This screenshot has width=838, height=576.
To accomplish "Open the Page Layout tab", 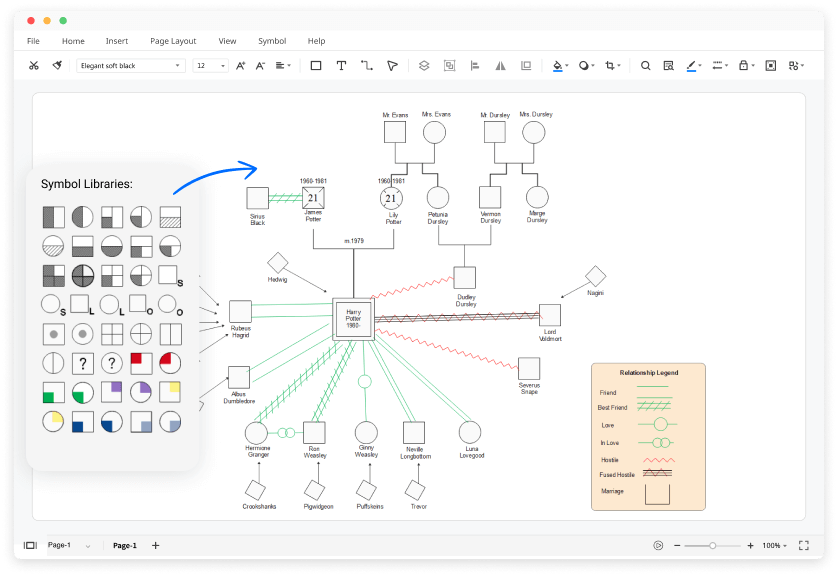I will [x=173, y=41].
